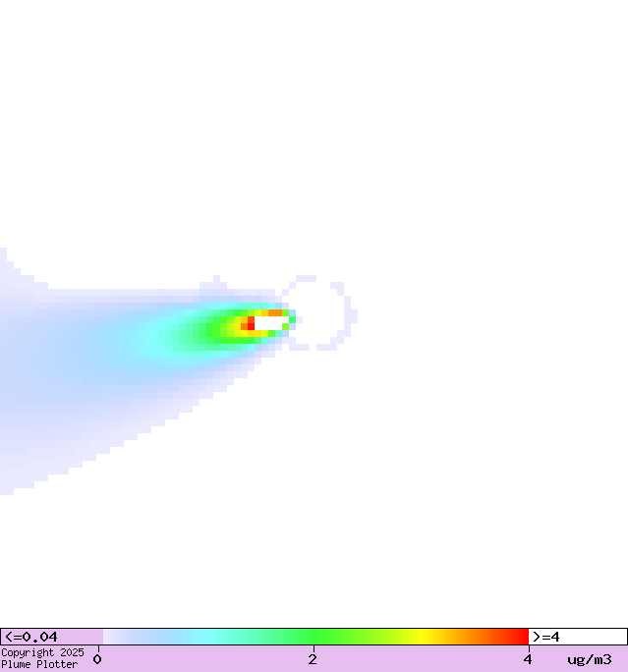The width and height of the screenshot is (628, 672).
Task: Click the white >=4 core of the plume
Action: pyautogui.click(x=271, y=323)
